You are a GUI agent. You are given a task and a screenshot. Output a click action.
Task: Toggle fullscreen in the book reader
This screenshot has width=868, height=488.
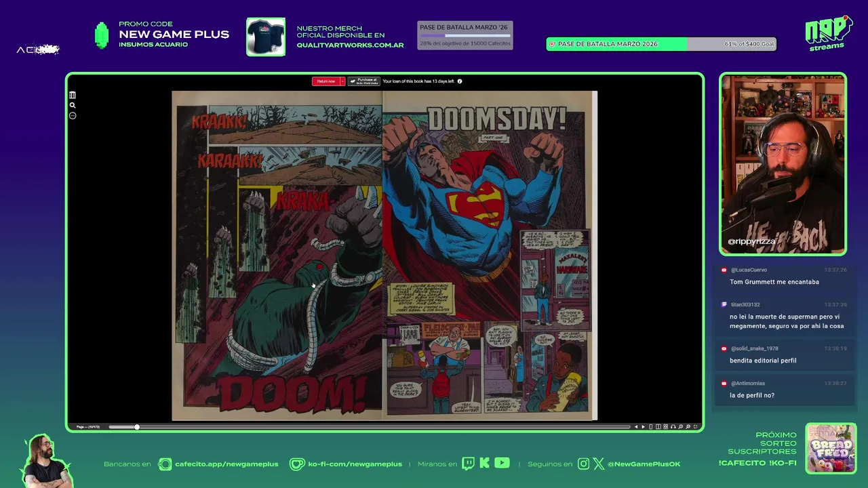(696, 427)
